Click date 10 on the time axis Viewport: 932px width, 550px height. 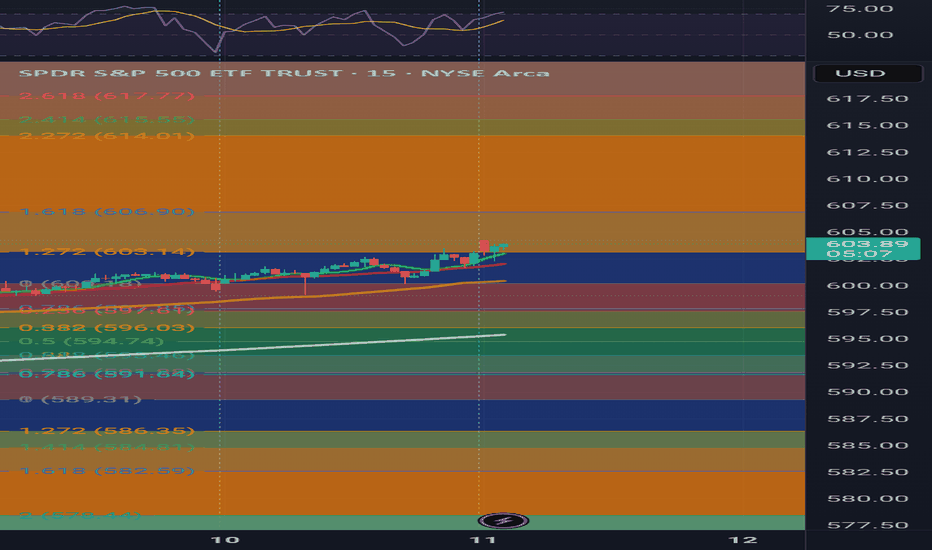click(x=225, y=540)
